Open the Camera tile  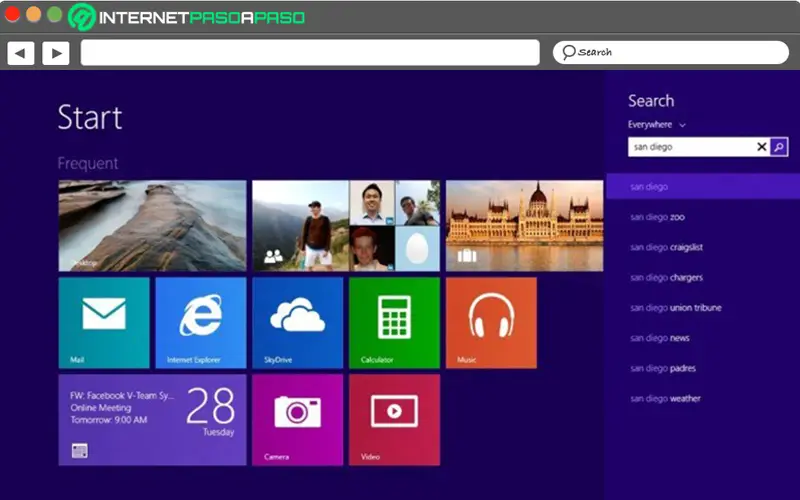298,420
